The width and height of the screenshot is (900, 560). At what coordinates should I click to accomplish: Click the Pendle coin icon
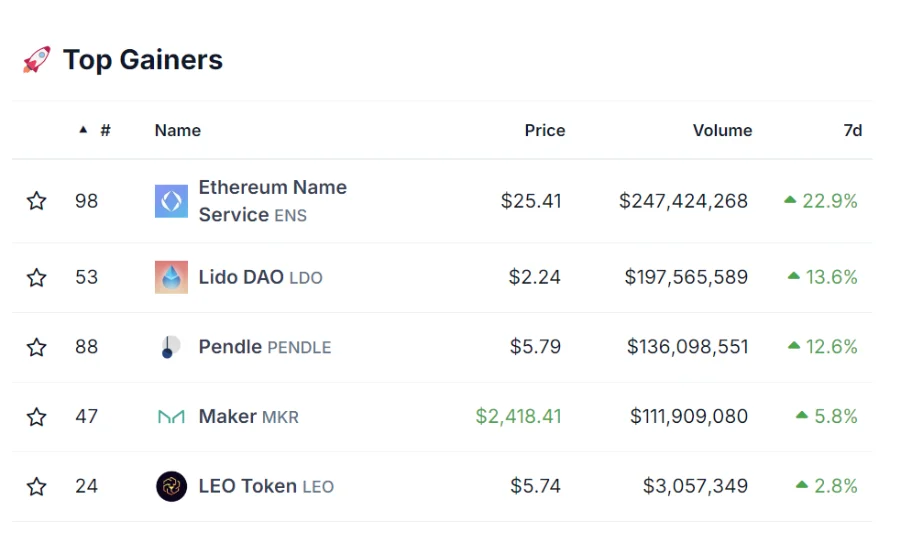tap(171, 347)
